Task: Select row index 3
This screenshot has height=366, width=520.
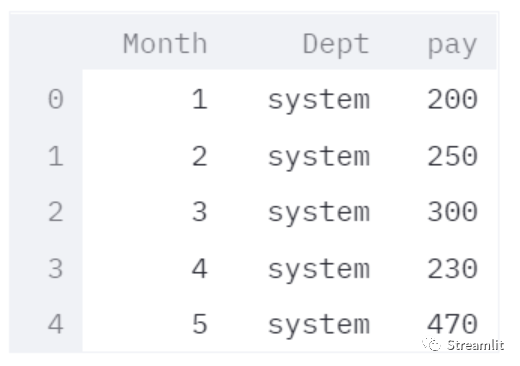Action: pyautogui.click(x=56, y=269)
